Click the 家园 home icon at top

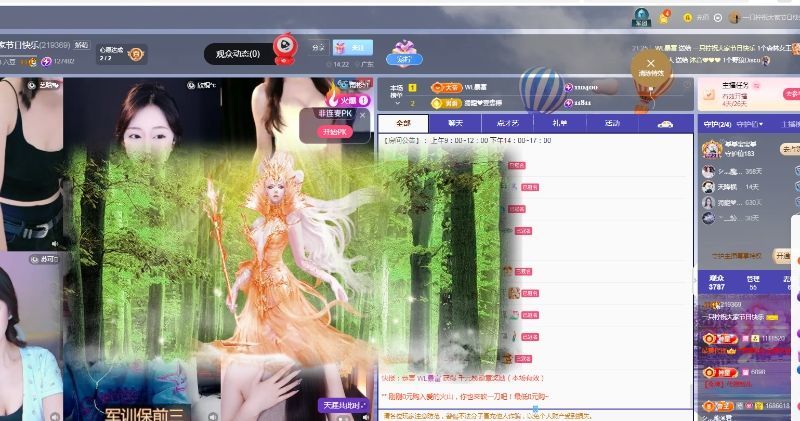[642, 16]
